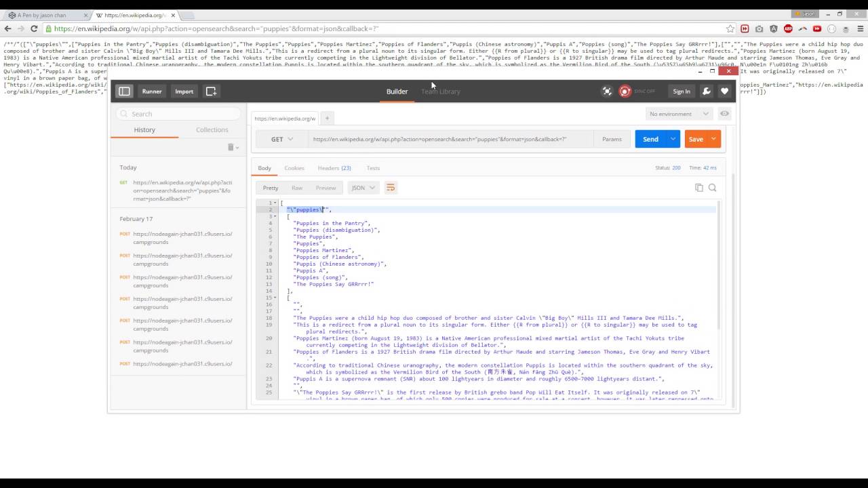
Task: Click the February 17 history heading
Action: [x=136, y=219]
